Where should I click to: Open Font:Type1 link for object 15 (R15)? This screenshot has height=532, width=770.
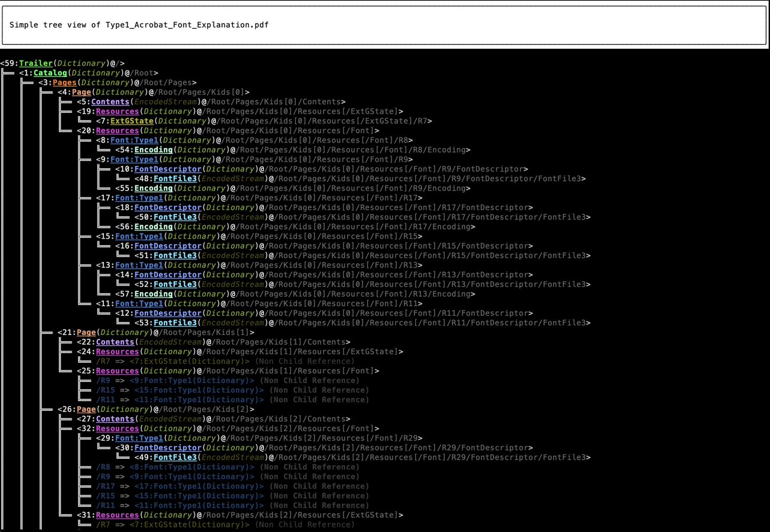(139, 237)
